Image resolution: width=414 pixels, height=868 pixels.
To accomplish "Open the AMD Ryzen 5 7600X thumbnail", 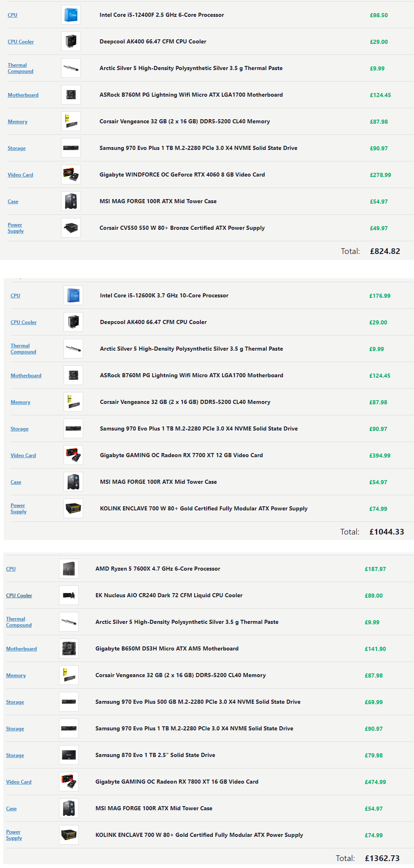I will (69, 569).
